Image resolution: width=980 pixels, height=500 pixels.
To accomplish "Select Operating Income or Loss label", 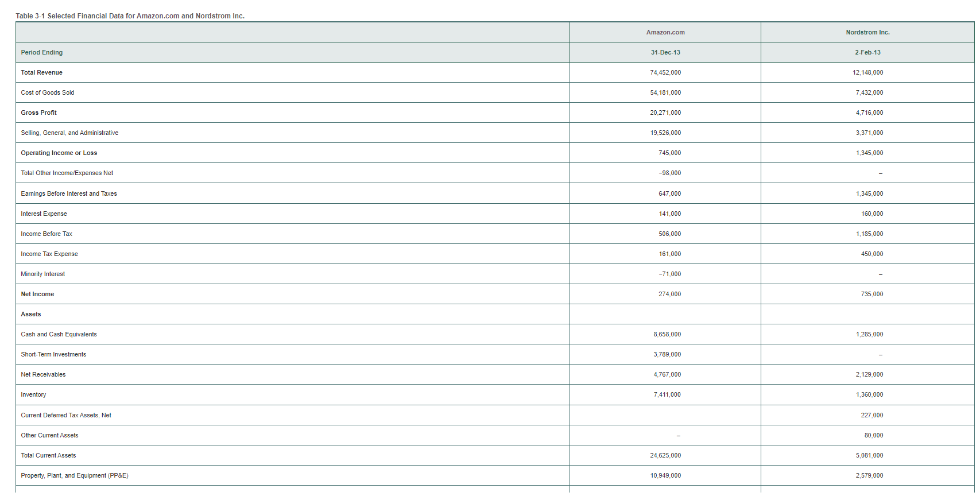I will pos(59,153).
